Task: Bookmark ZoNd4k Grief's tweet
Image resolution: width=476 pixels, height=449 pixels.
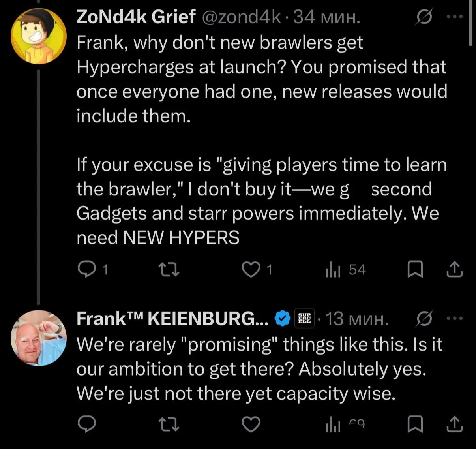Action: pos(415,270)
